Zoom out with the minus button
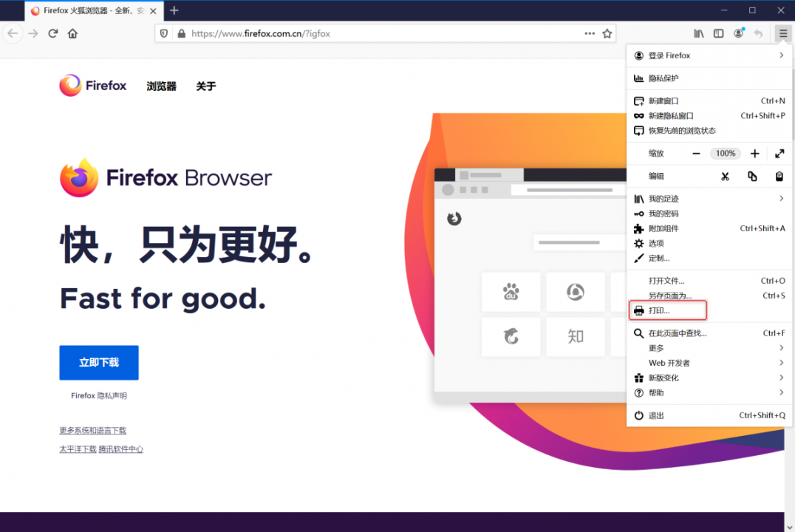This screenshot has width=795, height=532. (x=696, y=153)
